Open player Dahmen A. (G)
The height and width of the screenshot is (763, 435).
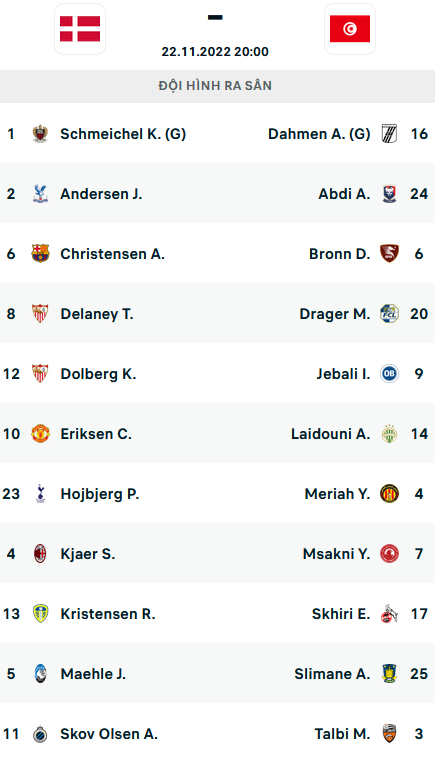(x=319, y=134)
